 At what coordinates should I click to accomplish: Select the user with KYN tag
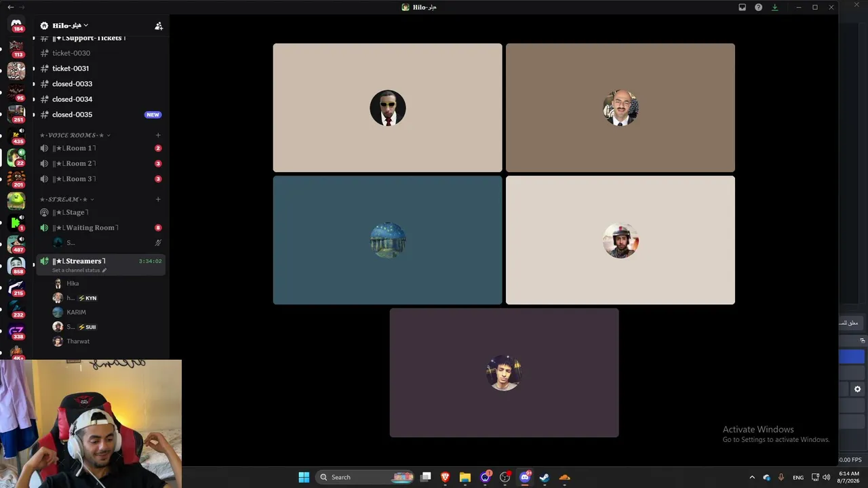coord(108,298)
